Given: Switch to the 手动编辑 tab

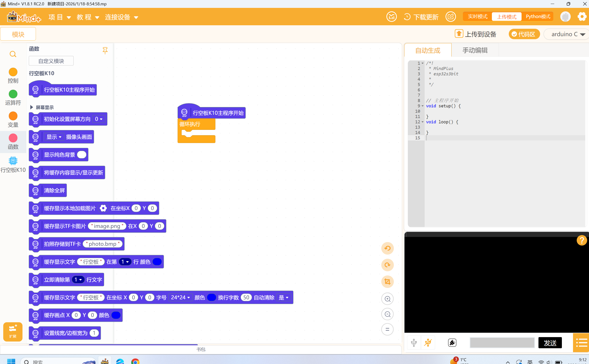Looking at the screenshot, I should click(x=475, y=50).
